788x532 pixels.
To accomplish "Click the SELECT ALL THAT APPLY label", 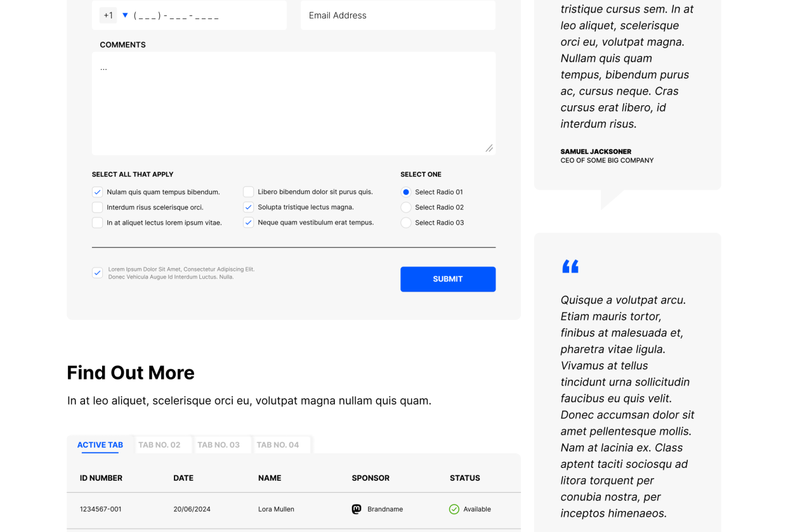I will (x=133, y=174).
